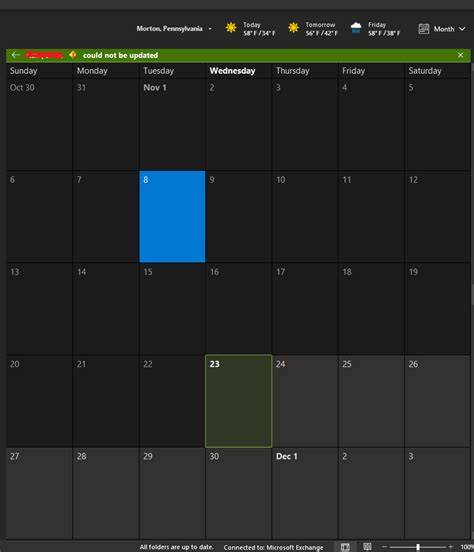
Task: Select the highlighted blue November 8 cell
Action: [x=172, y=217]
